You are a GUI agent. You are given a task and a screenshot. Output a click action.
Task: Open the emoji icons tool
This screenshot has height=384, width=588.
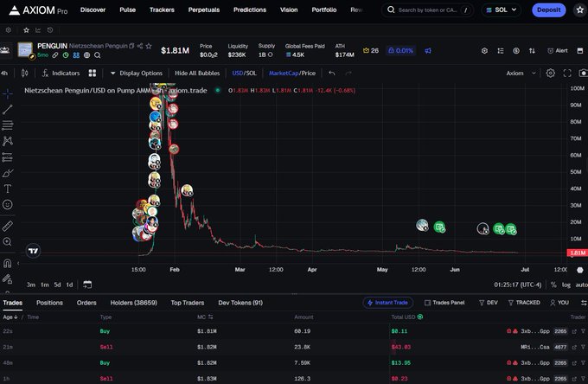pos(8,204)
